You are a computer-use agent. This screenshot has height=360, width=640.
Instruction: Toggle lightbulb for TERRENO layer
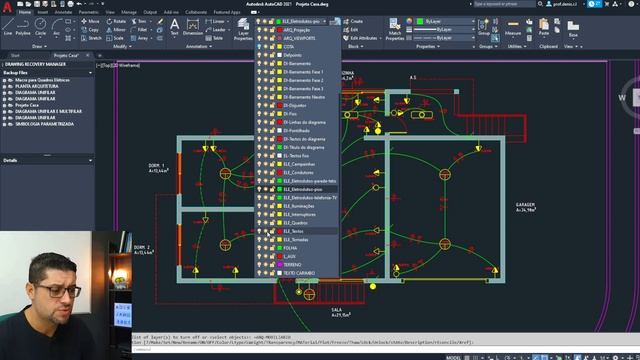[259, 264]
